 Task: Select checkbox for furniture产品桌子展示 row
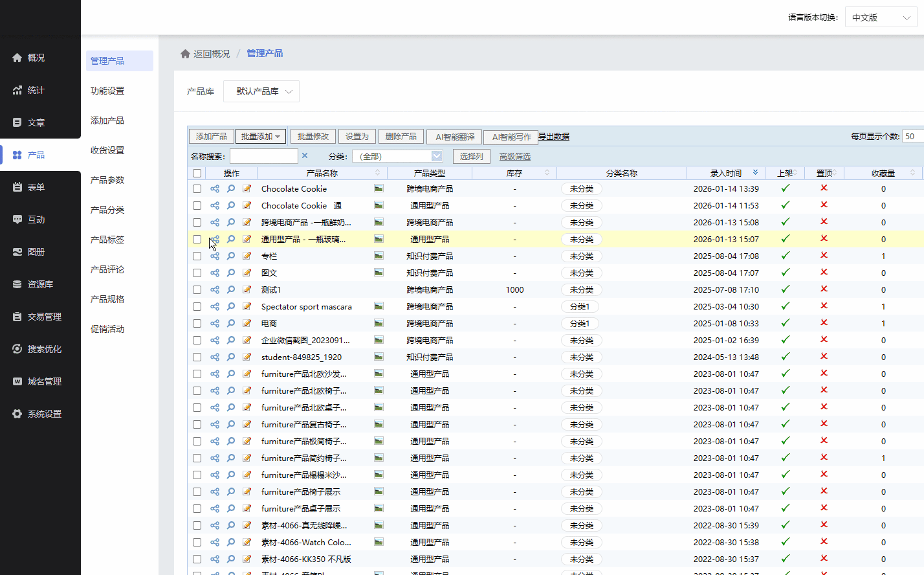(197, 509)
